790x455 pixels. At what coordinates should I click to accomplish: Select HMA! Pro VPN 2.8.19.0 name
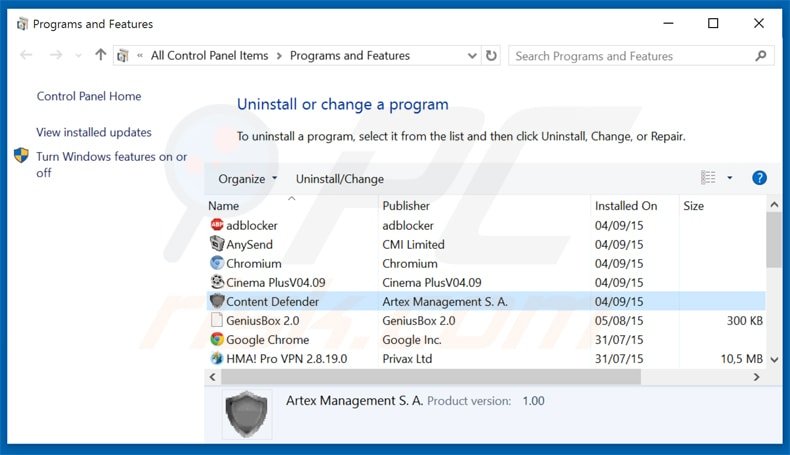287,359
